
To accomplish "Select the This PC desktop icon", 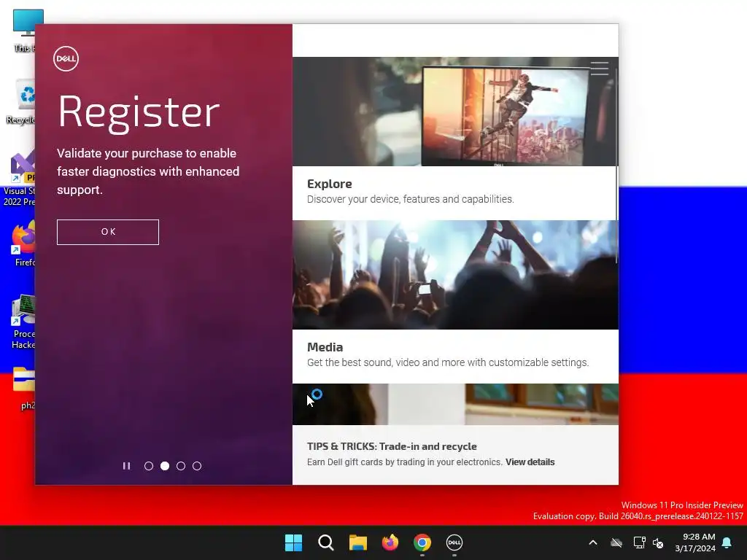I will pyautogui.click(x=24, y=31).
